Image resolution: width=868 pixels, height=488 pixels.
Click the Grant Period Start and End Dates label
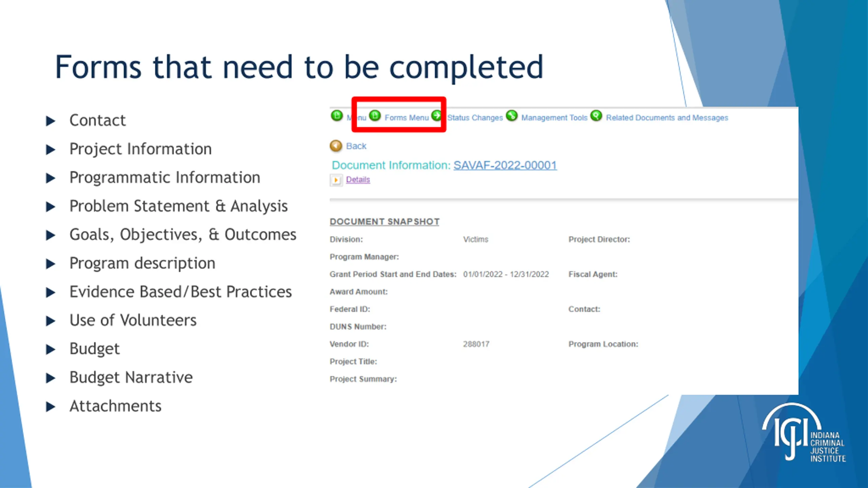click(x=393, y=274)
